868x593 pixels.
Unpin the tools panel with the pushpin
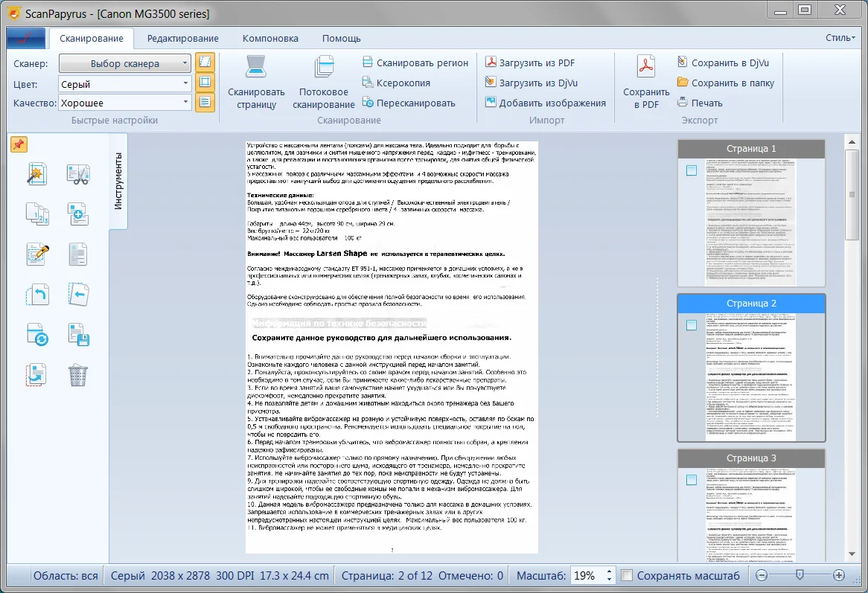(x=19, y=144)
